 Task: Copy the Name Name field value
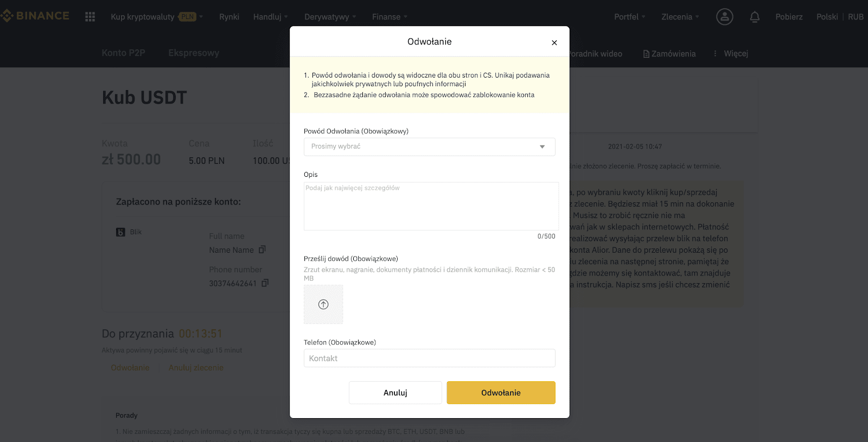[262, 249]
